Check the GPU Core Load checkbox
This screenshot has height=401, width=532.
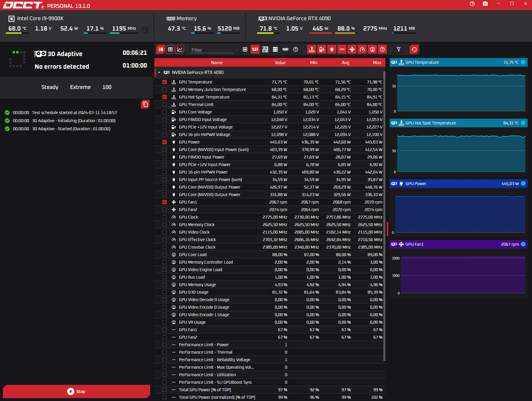click(165, 255)
